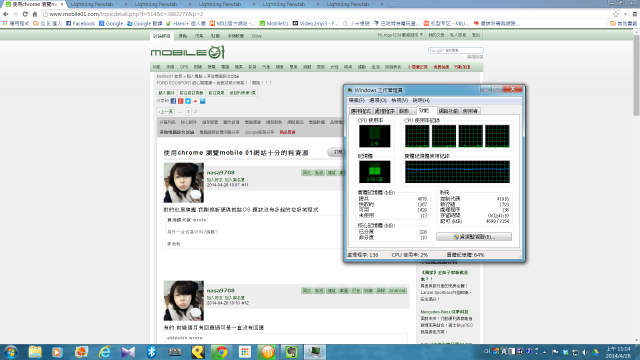
Task: Click the Bluetooth taskbar icon
Action: pos(151,352)
